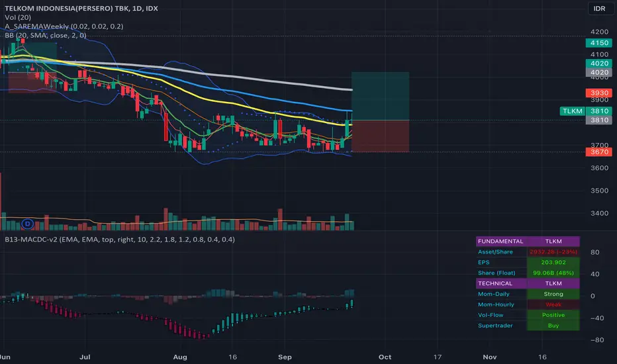Click the FUNDAMENTAL table header
This screenshot has height=364, width=617.
pyautogui.click(x=501, y=241)
